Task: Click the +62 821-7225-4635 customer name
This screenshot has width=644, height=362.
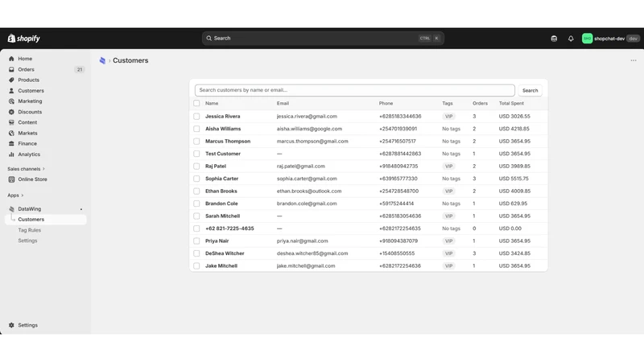Action: pyautogui.click(x=229, y=228)
